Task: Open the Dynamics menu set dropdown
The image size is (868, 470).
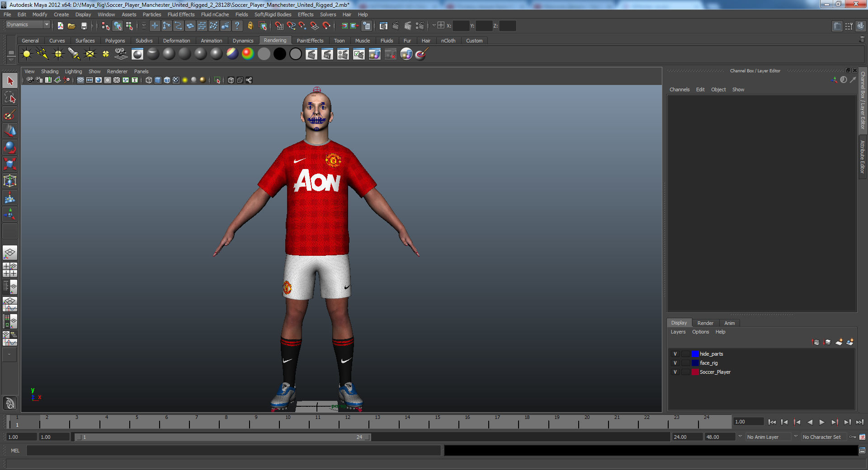Action: (28, 25)
